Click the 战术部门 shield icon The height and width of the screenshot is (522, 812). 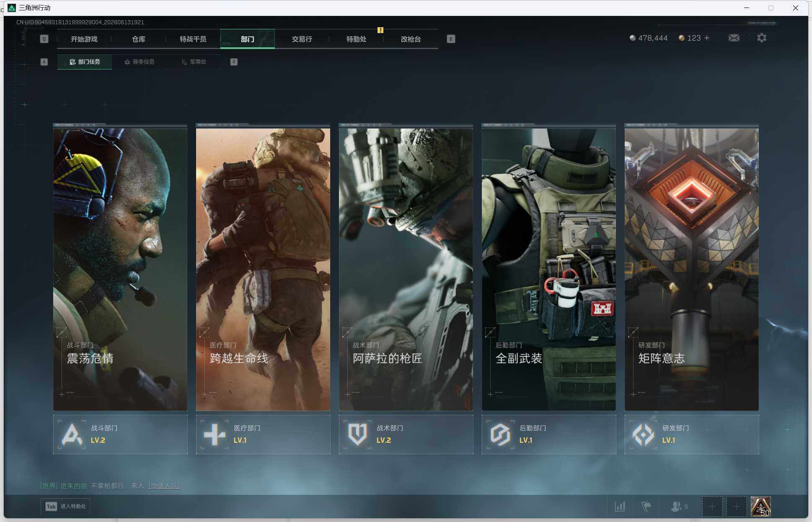pos(357,435)
